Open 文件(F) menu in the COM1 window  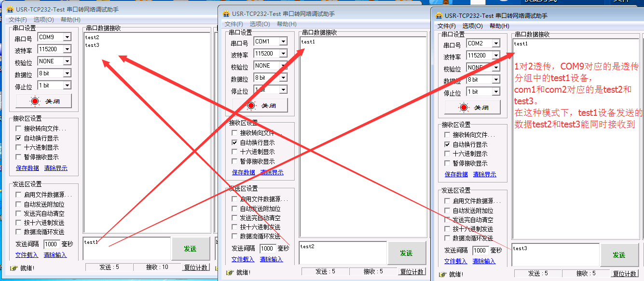[233, 24]
